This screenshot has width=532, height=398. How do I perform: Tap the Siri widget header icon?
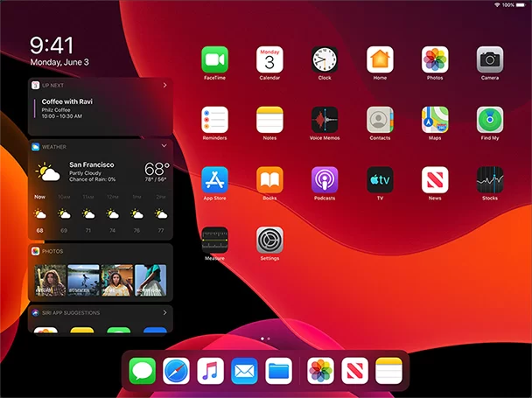(x=36, y=312)
